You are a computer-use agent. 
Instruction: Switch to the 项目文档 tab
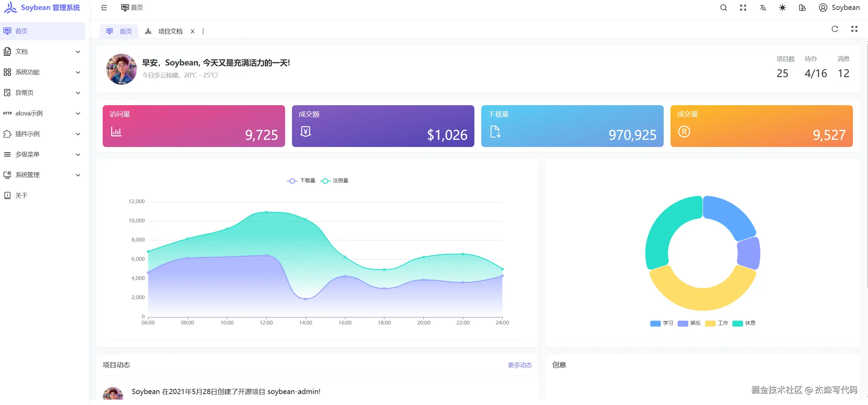coord(170,32)
